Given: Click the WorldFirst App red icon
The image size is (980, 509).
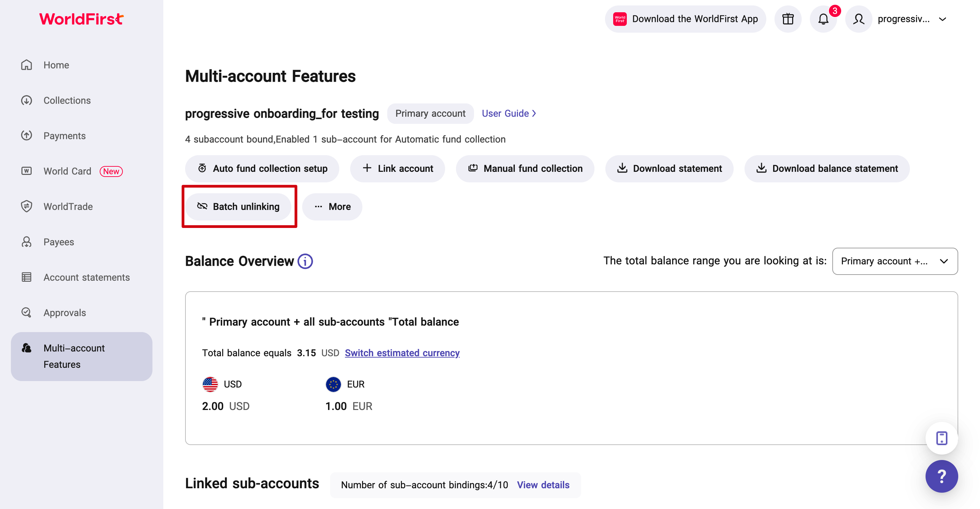Looking at the screenshot, I should tap(620, 19).
